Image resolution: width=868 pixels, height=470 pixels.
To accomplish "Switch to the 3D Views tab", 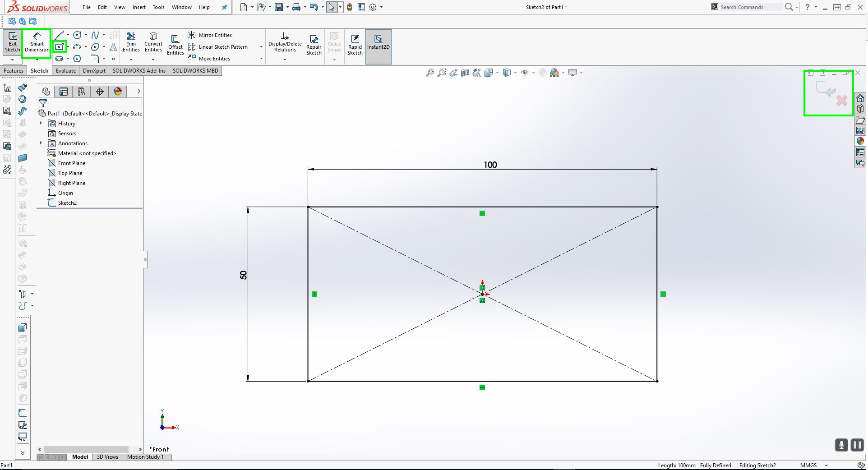I will [107, 457].
